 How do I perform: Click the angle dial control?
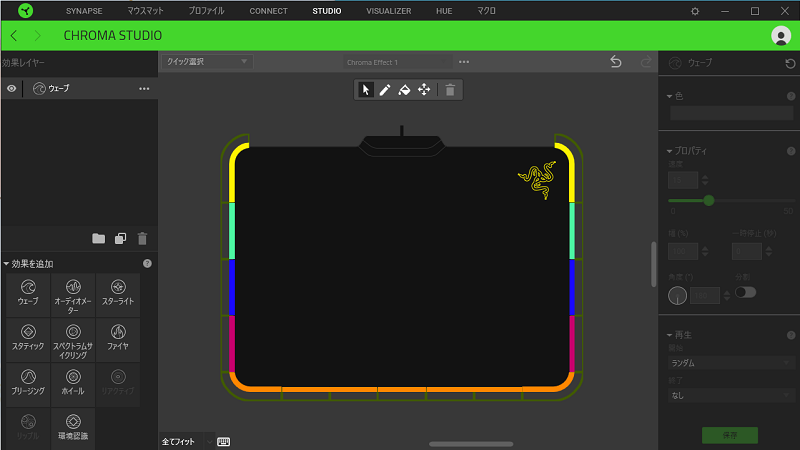(677, 295)
